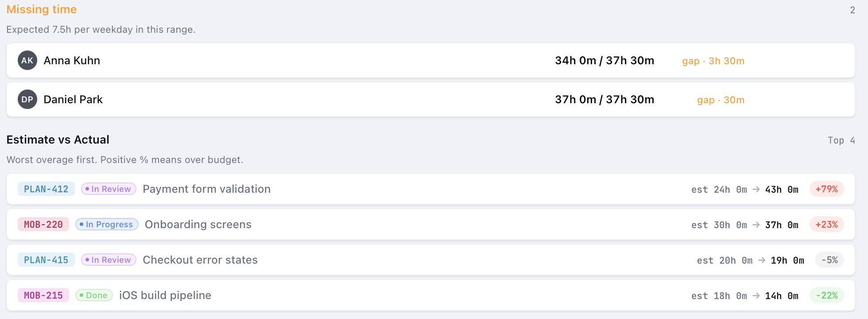Click In Review status on Checkout error states

(108, 260)
